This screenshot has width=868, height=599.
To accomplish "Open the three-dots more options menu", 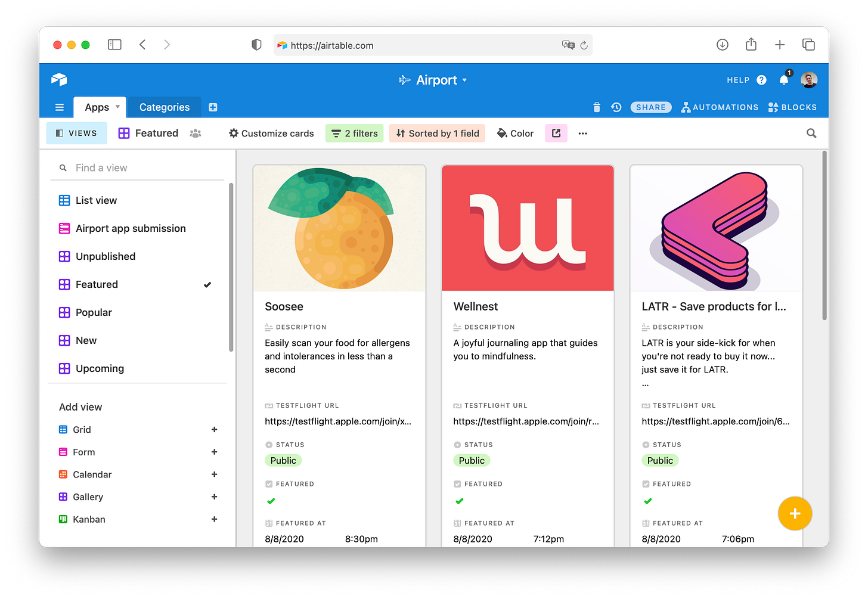I will (583, 134).
